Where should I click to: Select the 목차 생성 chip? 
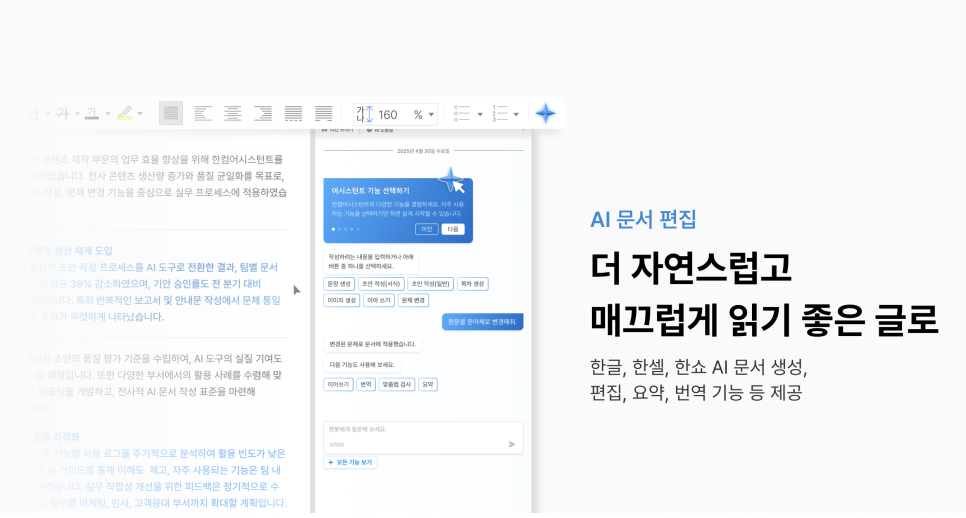pos(473,284)
